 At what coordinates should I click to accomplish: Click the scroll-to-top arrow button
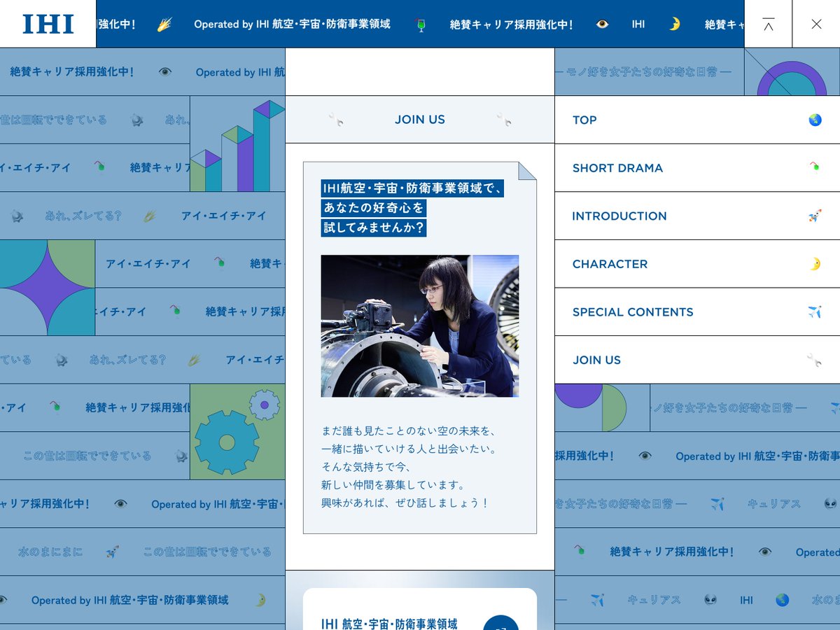[768, 24]
